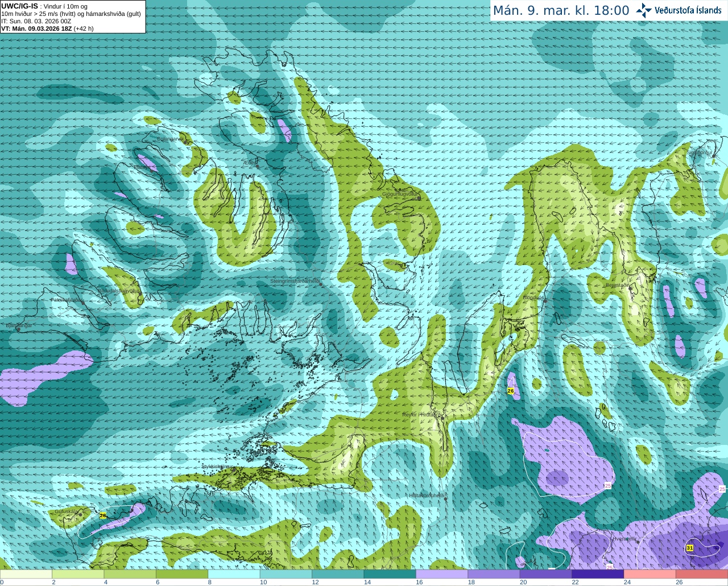728x586 pixels.
Task: Click the Hveravellir station label
Action: click(624, 539)
